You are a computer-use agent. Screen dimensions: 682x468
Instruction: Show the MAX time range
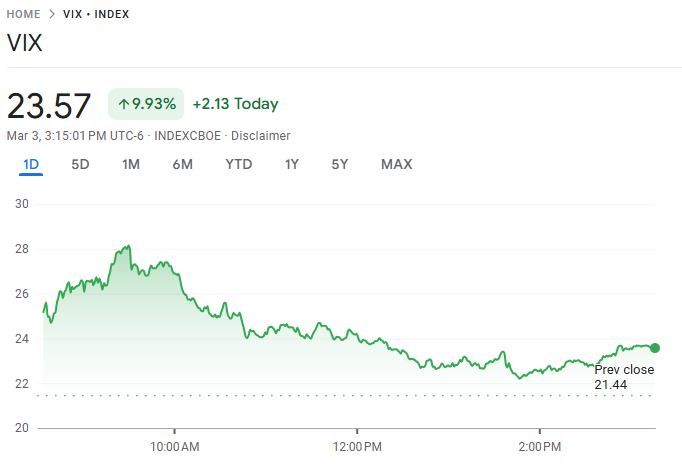[x=396, y=164]
